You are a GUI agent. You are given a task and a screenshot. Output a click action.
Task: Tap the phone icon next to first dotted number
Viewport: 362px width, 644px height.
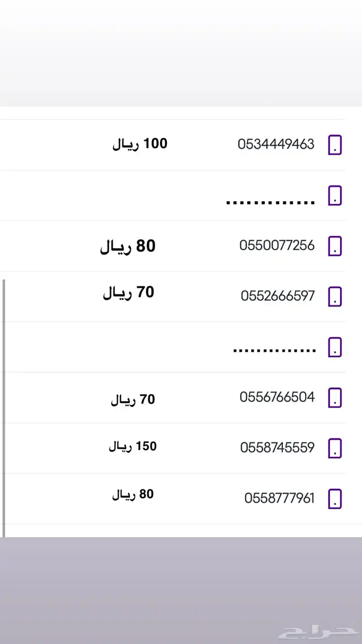click(x=335, y=196)
